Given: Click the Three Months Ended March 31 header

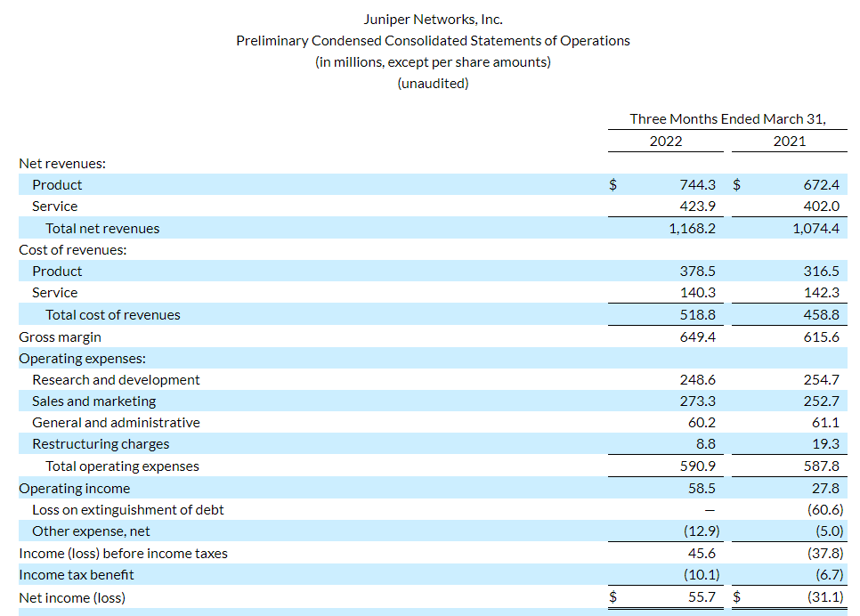Looking at the screenshot, I should coord(727,118).
